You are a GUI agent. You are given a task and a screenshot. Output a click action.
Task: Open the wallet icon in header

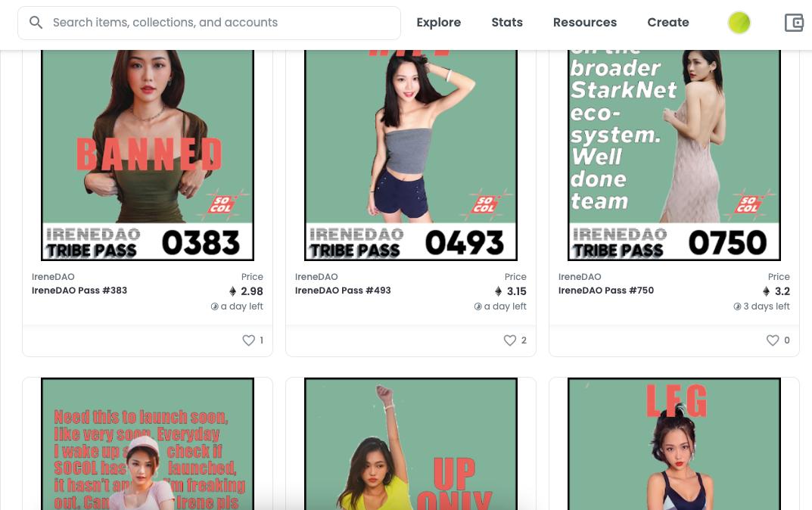[x=794, y=23]
